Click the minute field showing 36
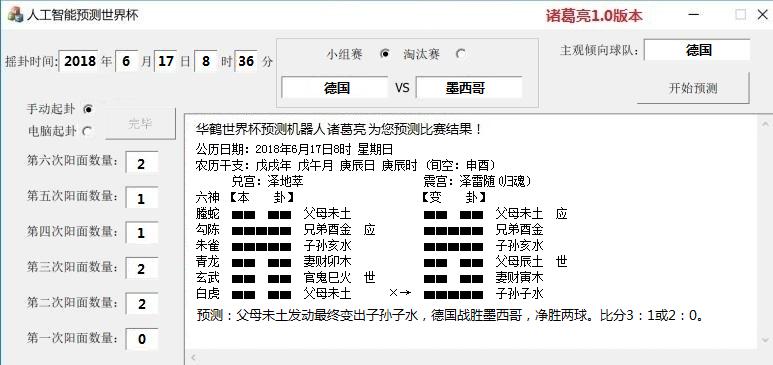The width and height of the screenshot is (773, 365). click(x=246, y=61)
